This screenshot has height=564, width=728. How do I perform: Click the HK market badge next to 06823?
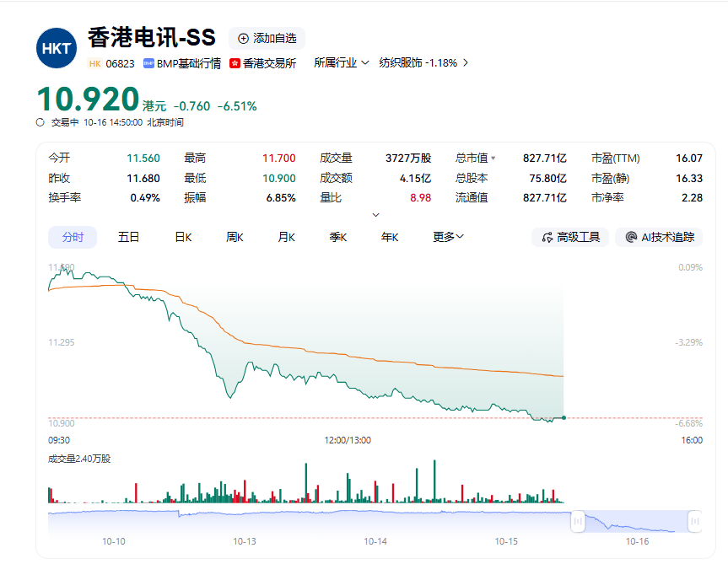point(94,63)
